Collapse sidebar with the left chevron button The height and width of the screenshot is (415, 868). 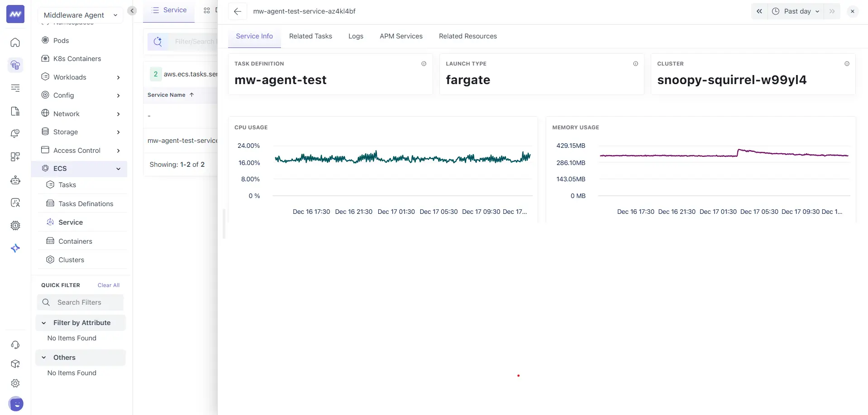pos(132,11)
